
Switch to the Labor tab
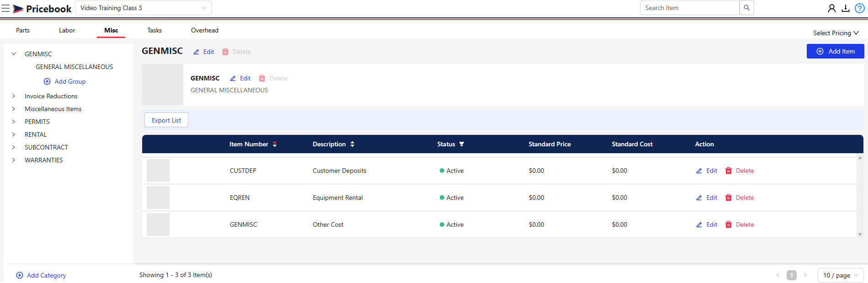(x=67, y=30)
